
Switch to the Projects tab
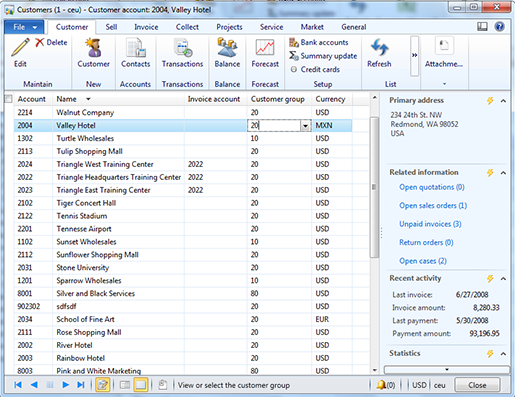[229, 27]
